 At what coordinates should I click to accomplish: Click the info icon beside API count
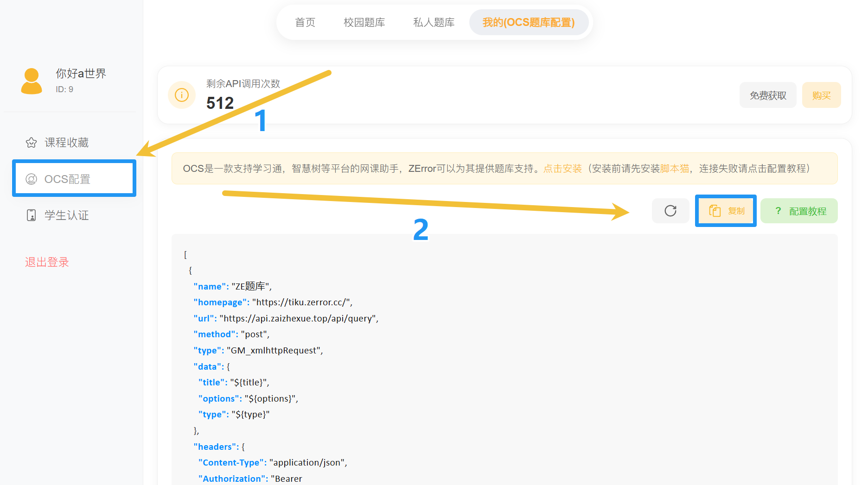click(181, 95)
